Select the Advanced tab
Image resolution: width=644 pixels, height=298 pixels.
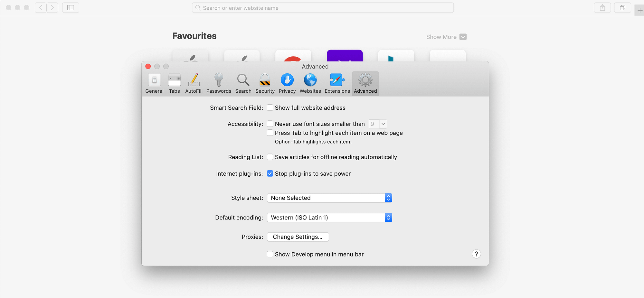[365, 83]
